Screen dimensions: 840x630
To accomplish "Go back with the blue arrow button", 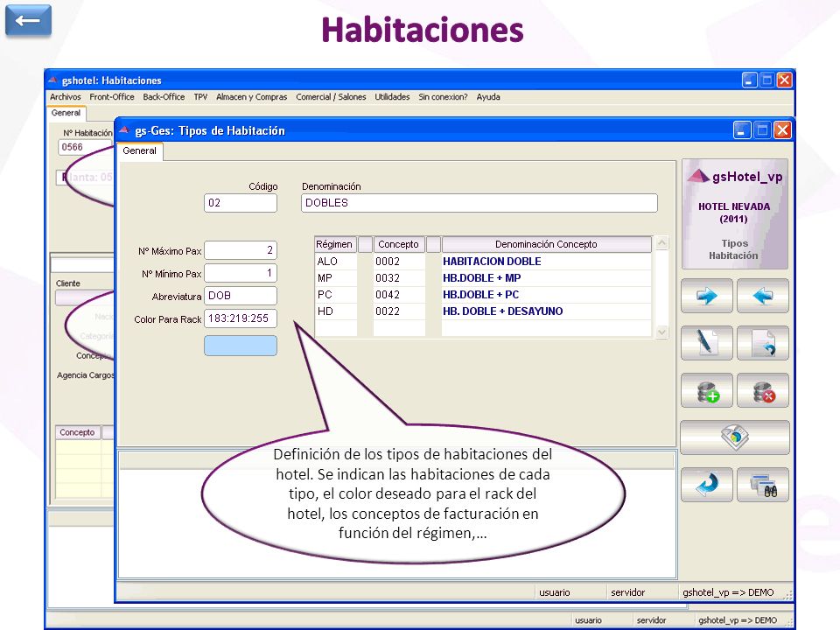I will point(28,20).
